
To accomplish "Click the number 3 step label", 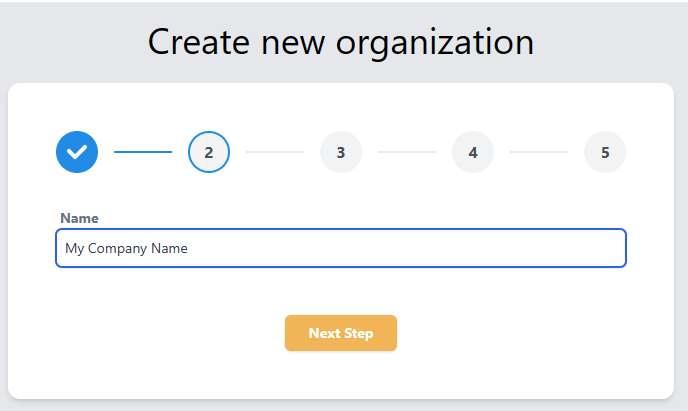I will (341, 153).
